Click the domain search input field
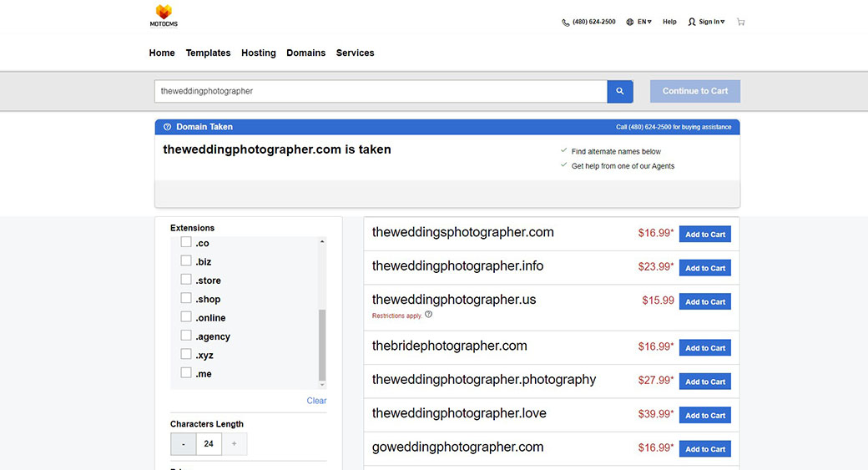The image size is (868, 470). coord(380,92)
